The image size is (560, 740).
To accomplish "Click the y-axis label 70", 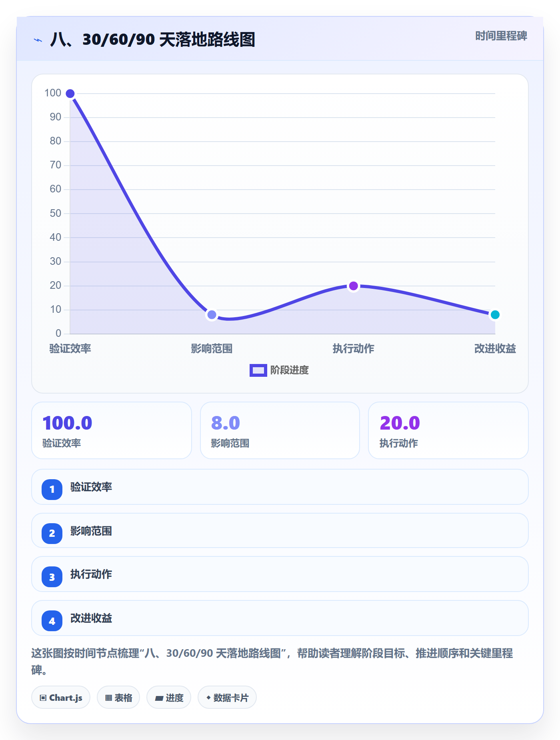I will 56,165.
